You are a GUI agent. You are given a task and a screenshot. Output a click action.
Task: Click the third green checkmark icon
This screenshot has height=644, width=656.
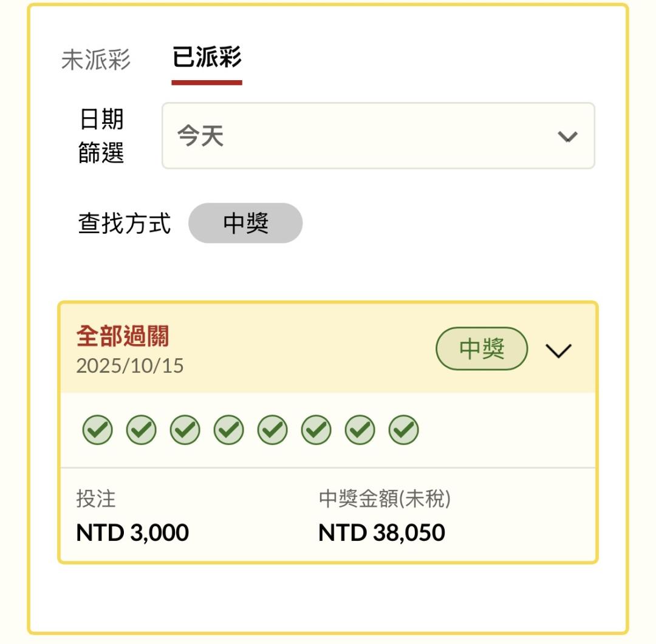(185, 430)
